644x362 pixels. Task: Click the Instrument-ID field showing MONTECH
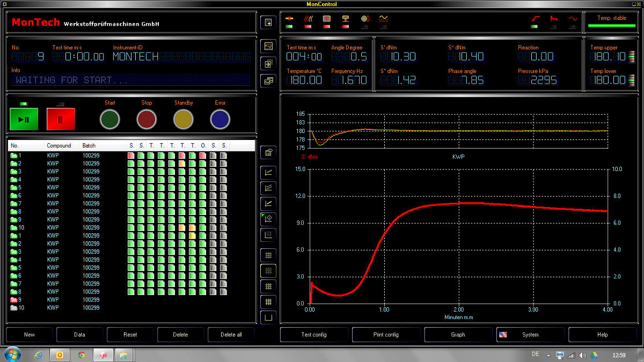pyautogui.click(x=182, y=56)
